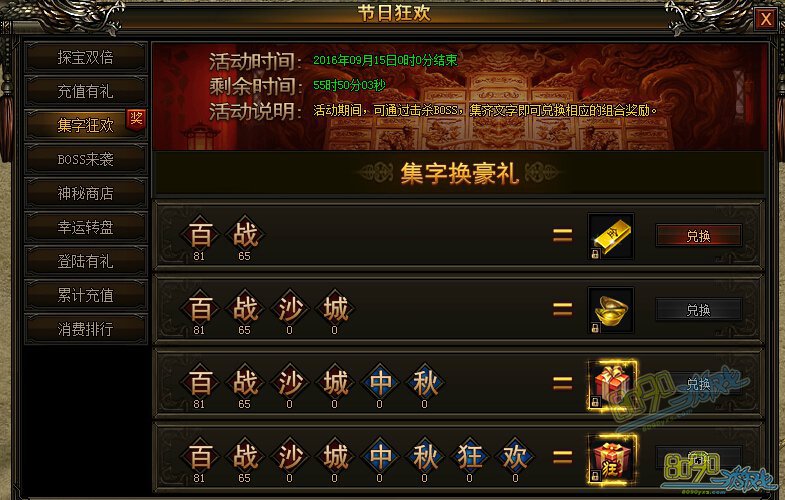Open the 探宝双倍 tab
Viewport: 785px width, 500px height.
tap(86, 58)
